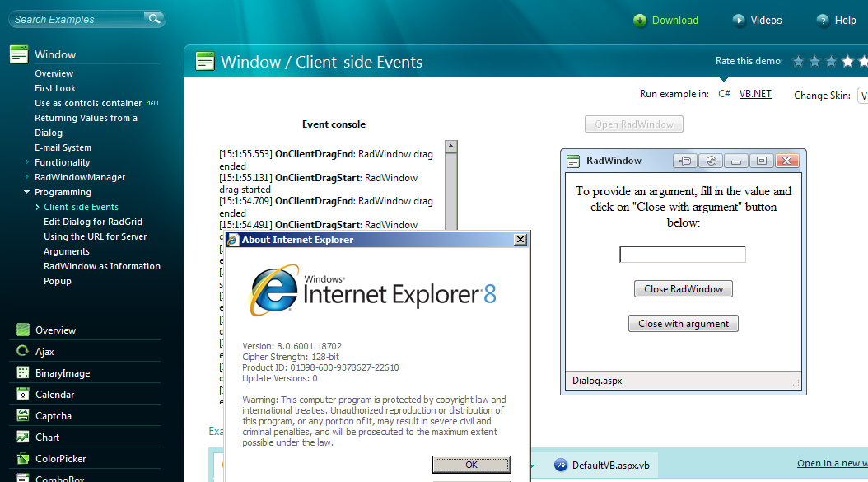The image size is (868, 482).
Task: Click the RadWindow resize grip
Action: [796, 382]
